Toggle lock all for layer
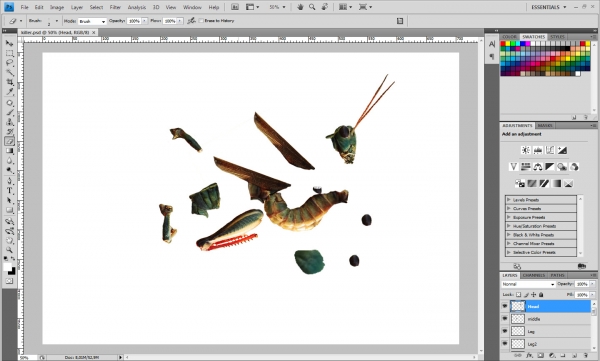 (541, 295)
